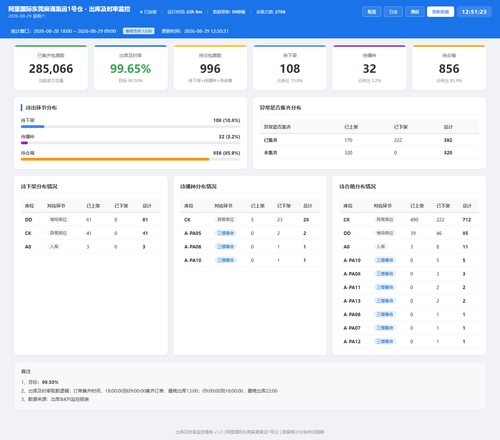This screenshot has width=500, height=440.
Task: Click the collection count 2706 in header
Action: click(280, 12)
